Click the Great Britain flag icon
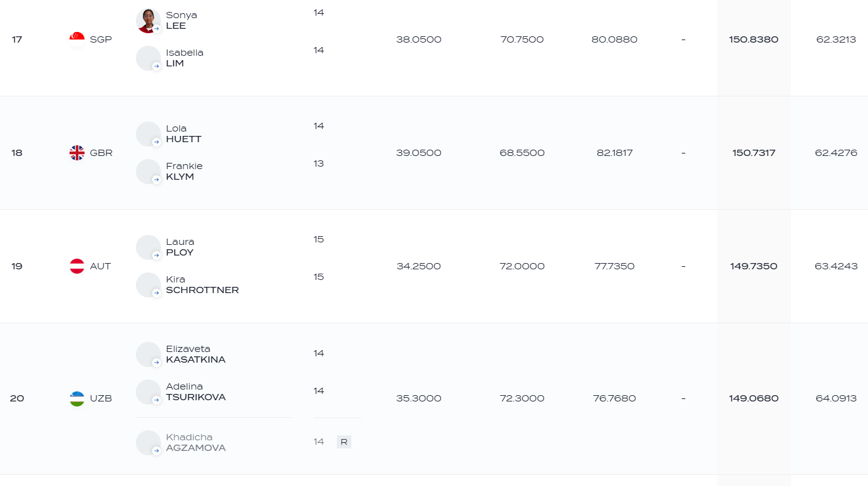This screenshot has height=486, width=868. click(x=77, y=153)
